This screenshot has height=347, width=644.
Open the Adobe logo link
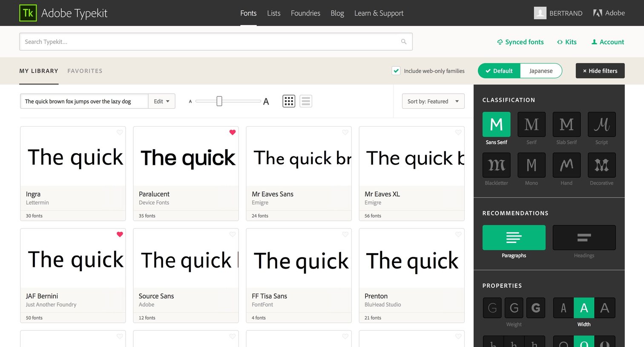point(609,13)
